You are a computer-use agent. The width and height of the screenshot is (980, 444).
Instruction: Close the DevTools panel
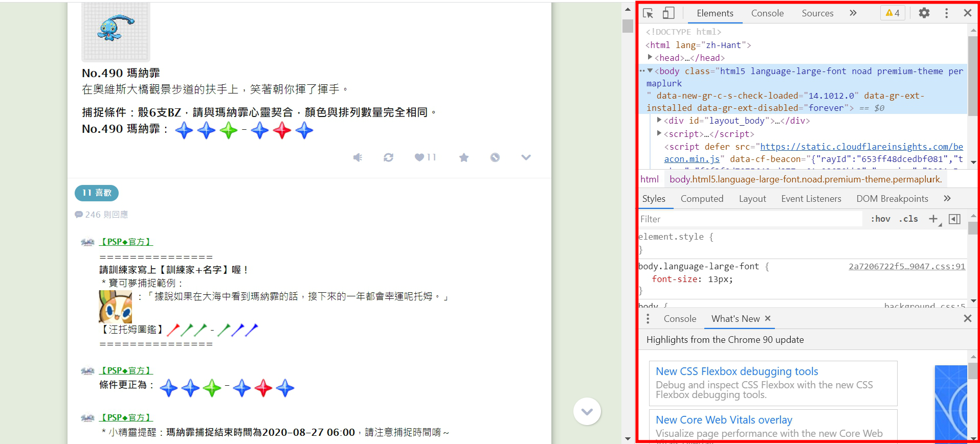967,13
